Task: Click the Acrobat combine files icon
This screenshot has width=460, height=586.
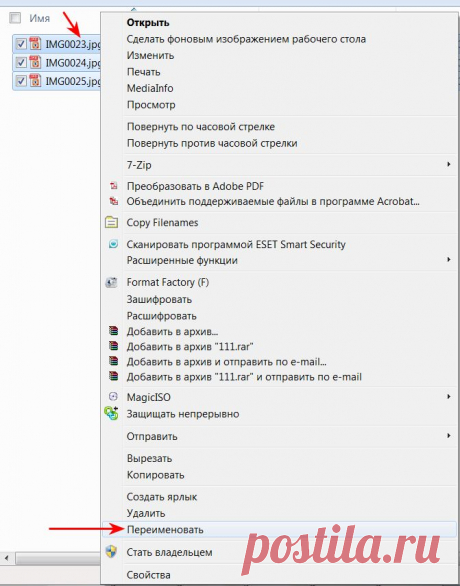Action: [113, 201]
